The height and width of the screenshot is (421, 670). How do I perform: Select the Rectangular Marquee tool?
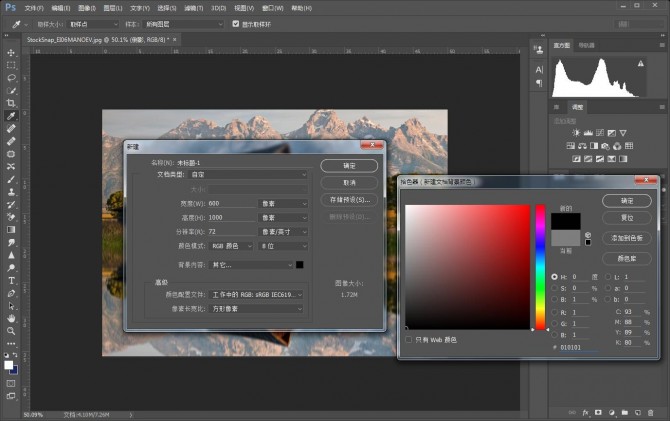click(x=11, y=64)
